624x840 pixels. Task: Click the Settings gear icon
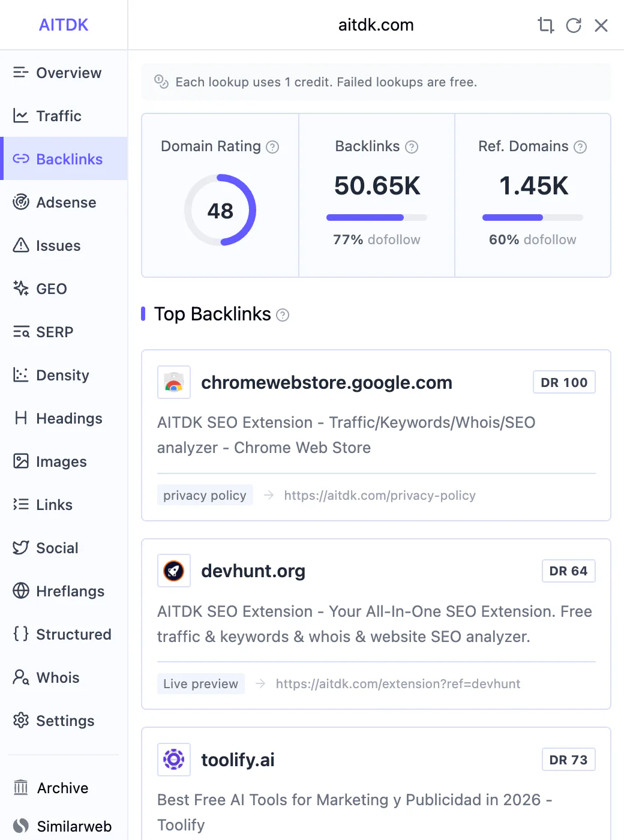coord(21,721)
